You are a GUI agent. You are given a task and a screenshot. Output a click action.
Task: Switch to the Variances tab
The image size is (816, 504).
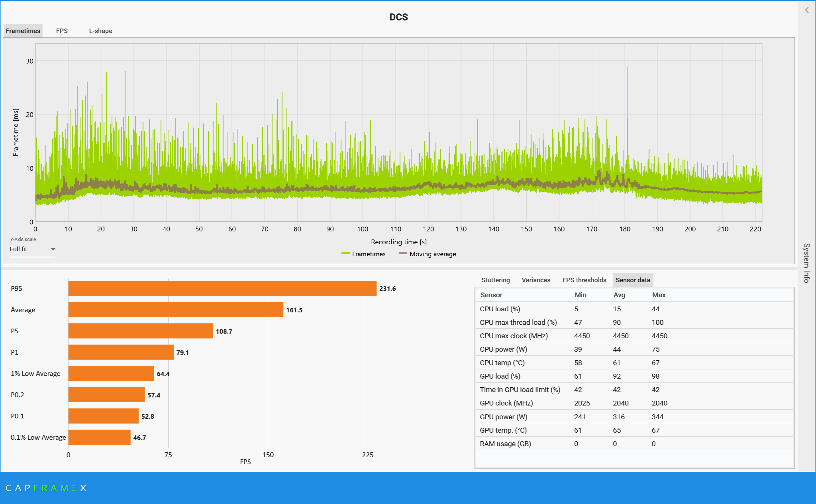point(536,280)
